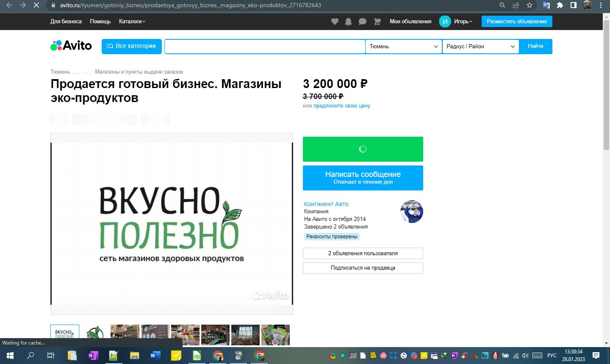This screenshot has width=610, height=364.
Task: Share this page via the address bar icon
Action: [x=516, y=5]
